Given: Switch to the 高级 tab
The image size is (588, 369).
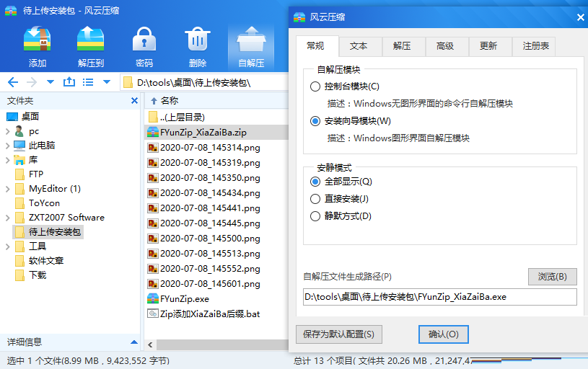Looking at the screenshot, I should pos(447,46).
